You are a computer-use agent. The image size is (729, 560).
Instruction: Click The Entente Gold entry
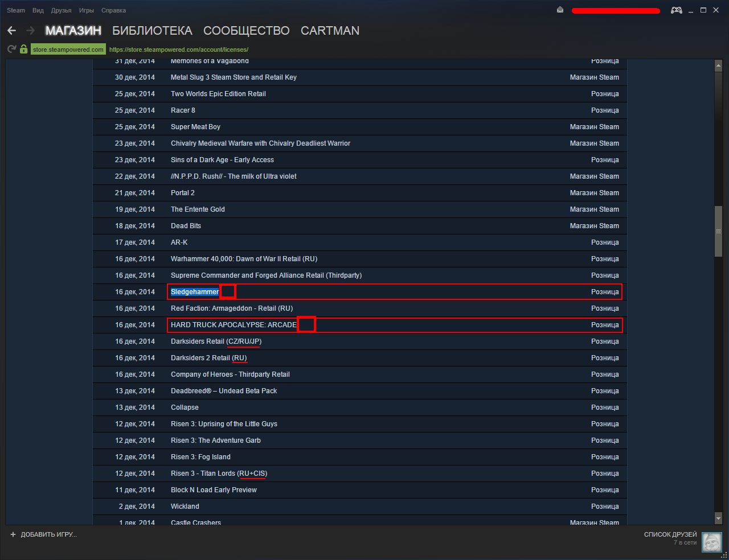[198, 209]
